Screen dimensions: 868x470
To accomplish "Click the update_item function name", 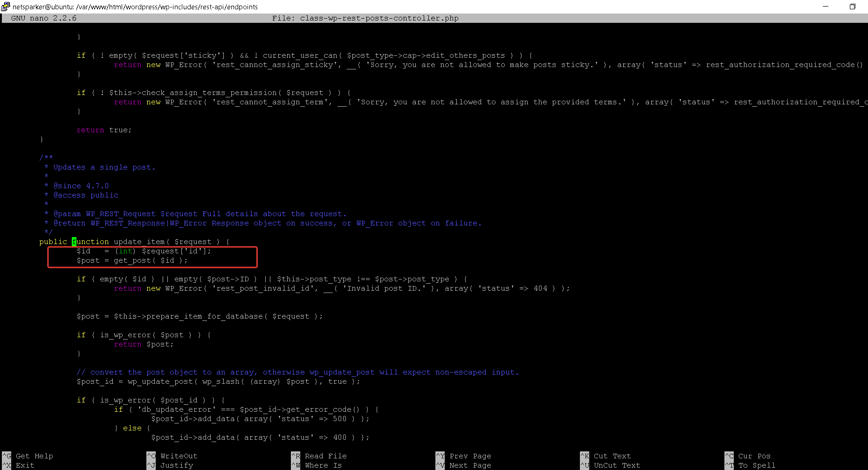I will [139, 242].
